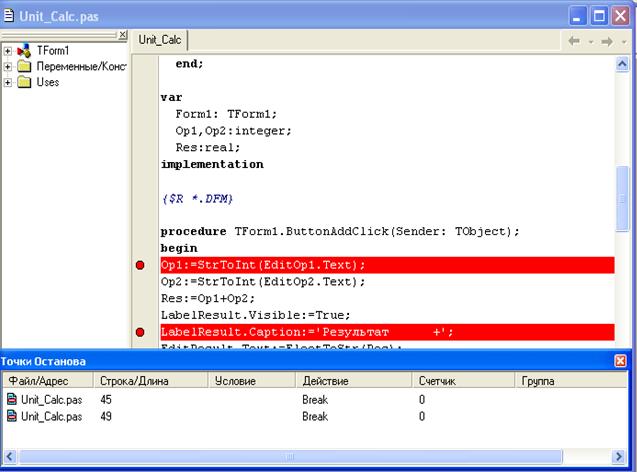Click the counter value 0 for line 45
This screenshot has height=472, width=637.
[x=422, y=400]
